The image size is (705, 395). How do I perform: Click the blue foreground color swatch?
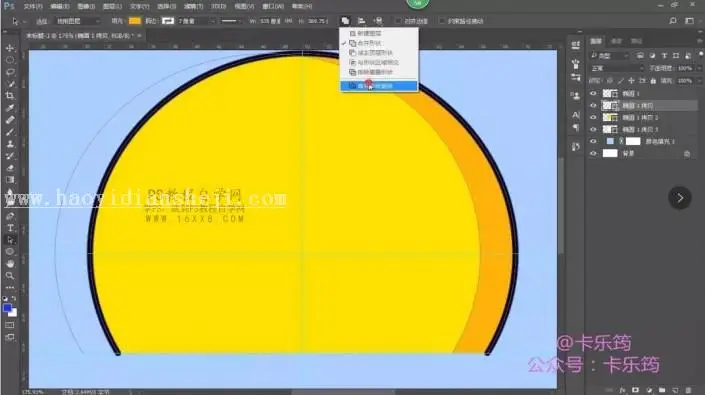point(7,308)
